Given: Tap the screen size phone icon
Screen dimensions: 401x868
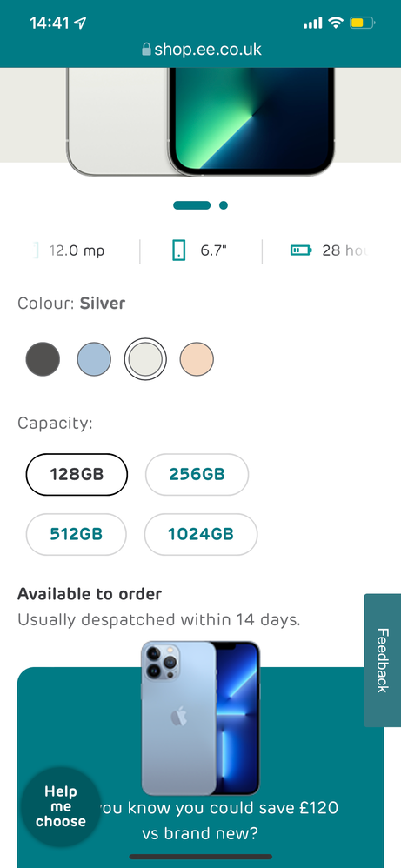Looking at the screenshot, I should pos(178,250).
